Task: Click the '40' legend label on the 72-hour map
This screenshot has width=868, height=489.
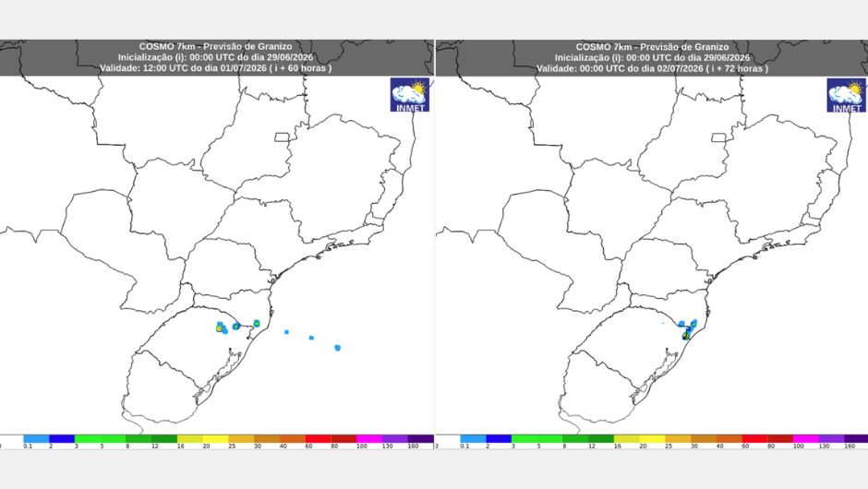Action: tap(719, 447)
